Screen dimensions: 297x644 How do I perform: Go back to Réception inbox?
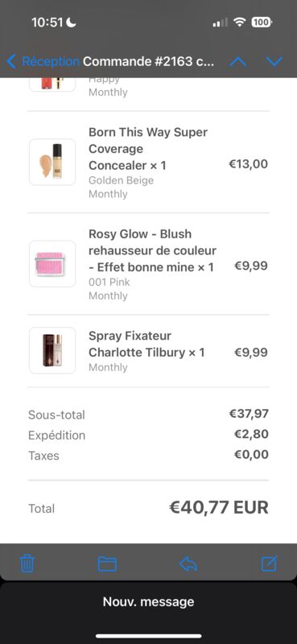coord(43,62)
